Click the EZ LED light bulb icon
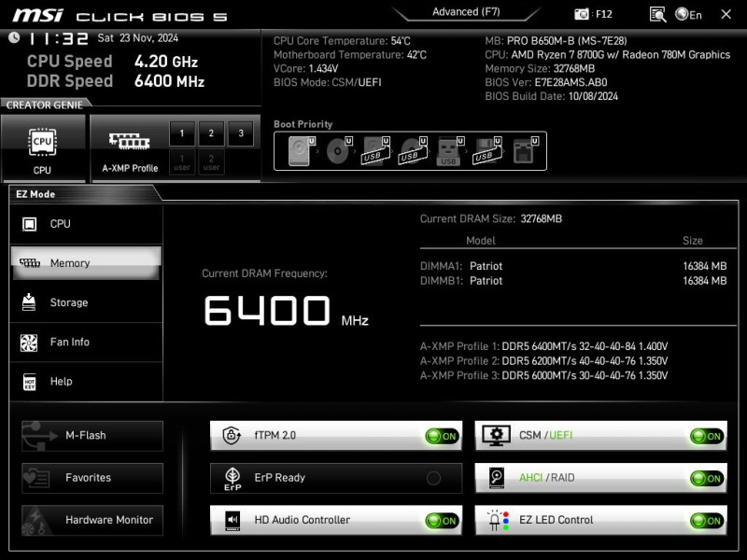The width and height of the screenshot is (747, 560). [x=498, y=520]
